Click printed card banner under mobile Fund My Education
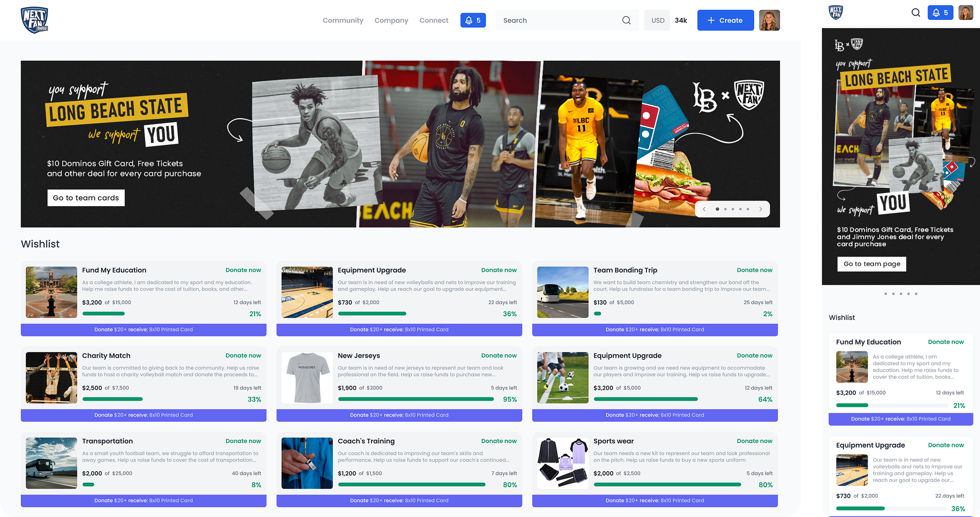The height and width of the screenshot is (517, 980). pyautogui.click(x=901, y=419)
